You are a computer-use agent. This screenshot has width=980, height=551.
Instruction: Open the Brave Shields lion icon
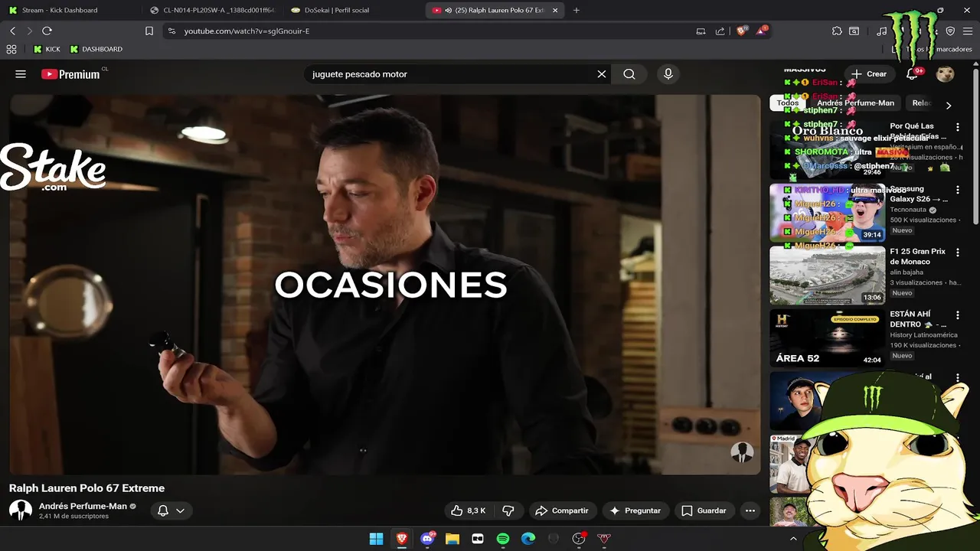(741, 31)
